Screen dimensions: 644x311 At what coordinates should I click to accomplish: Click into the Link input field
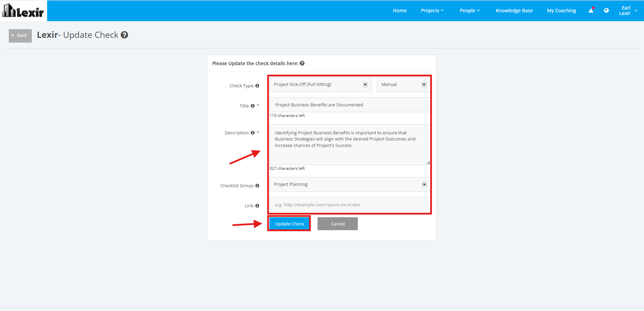coord(350,205)
